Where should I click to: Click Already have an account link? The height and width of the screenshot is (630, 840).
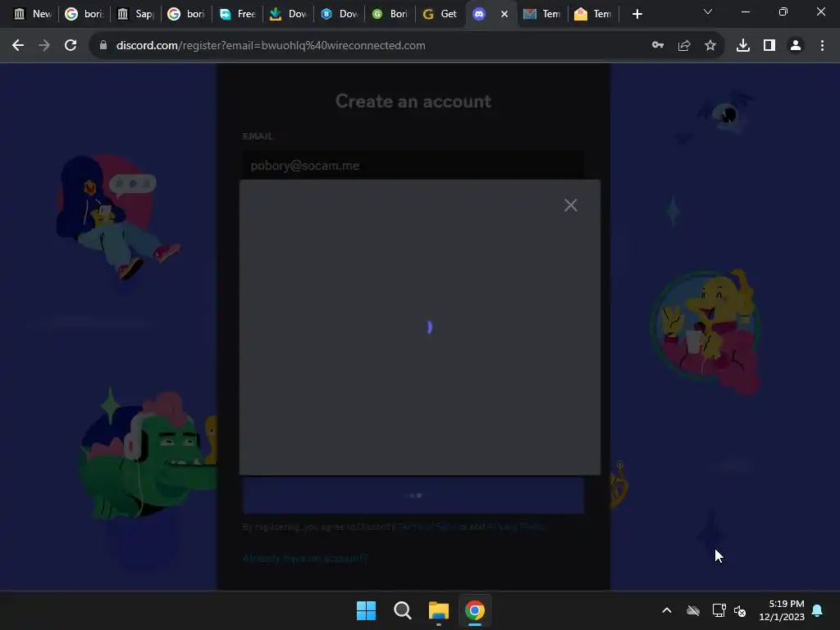point(305,558)
